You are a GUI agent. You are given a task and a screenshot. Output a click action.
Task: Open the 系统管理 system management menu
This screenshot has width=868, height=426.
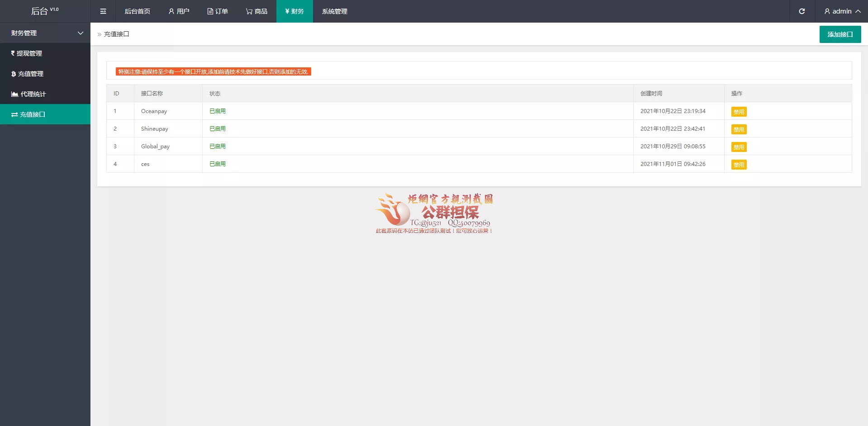coord(334,11)
